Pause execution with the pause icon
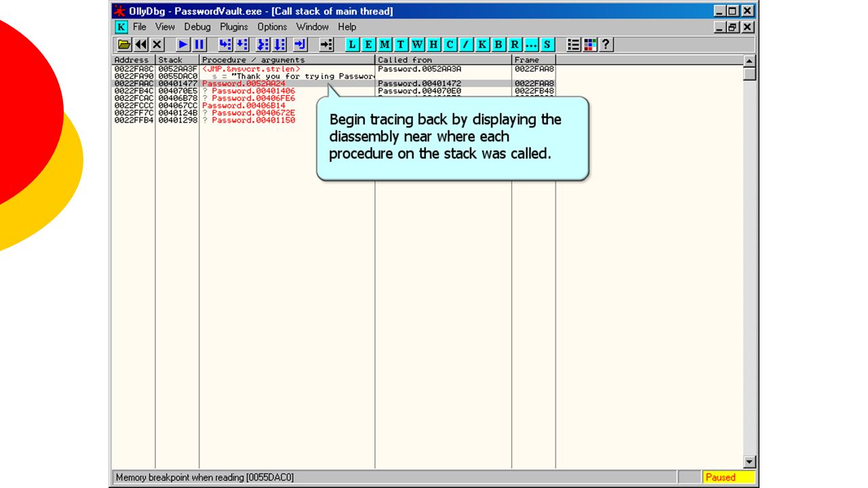 coord(199,45)
